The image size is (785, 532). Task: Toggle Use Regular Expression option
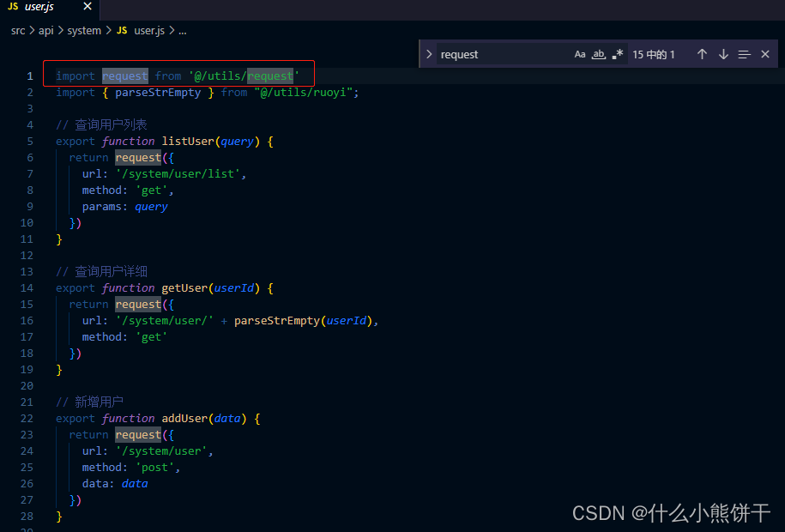pyautogui.click(x=618, y=54)
